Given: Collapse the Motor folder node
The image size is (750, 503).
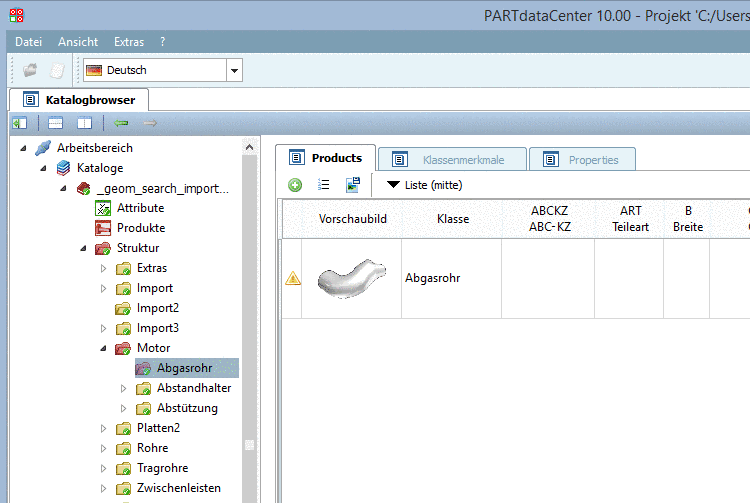Looking at the screenshot, I should coord(103,348).
